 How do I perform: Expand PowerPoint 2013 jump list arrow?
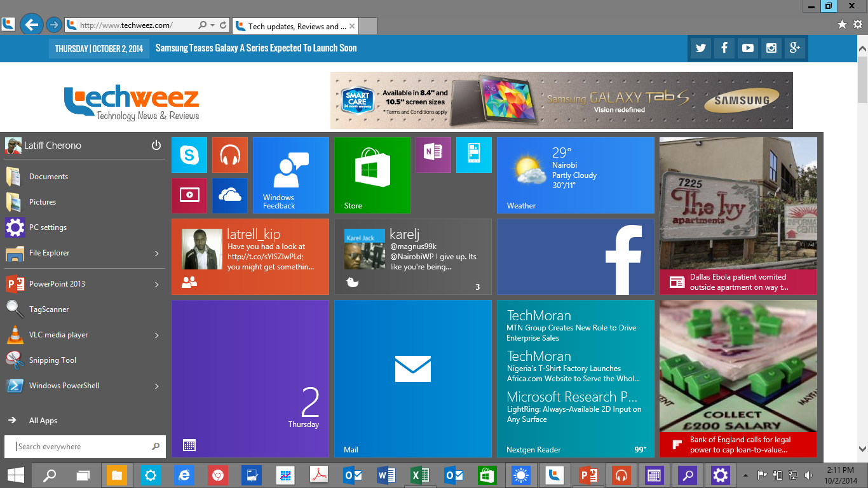157,285
